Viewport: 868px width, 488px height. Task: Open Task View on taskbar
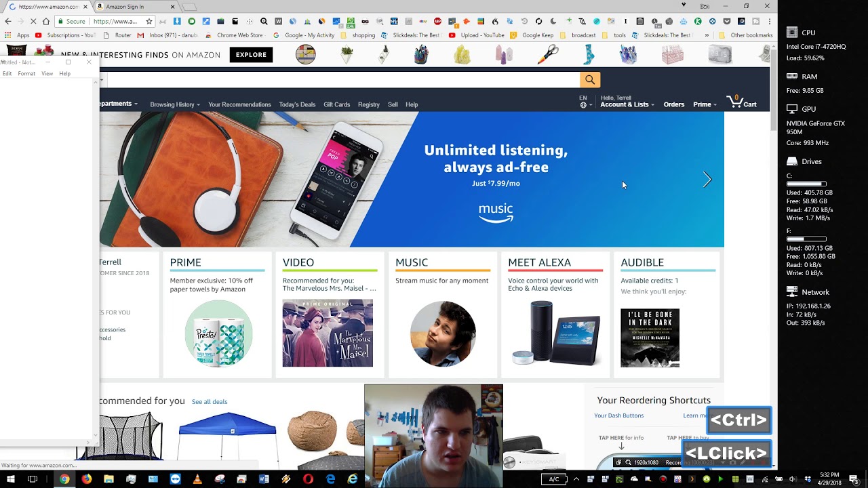33,479
